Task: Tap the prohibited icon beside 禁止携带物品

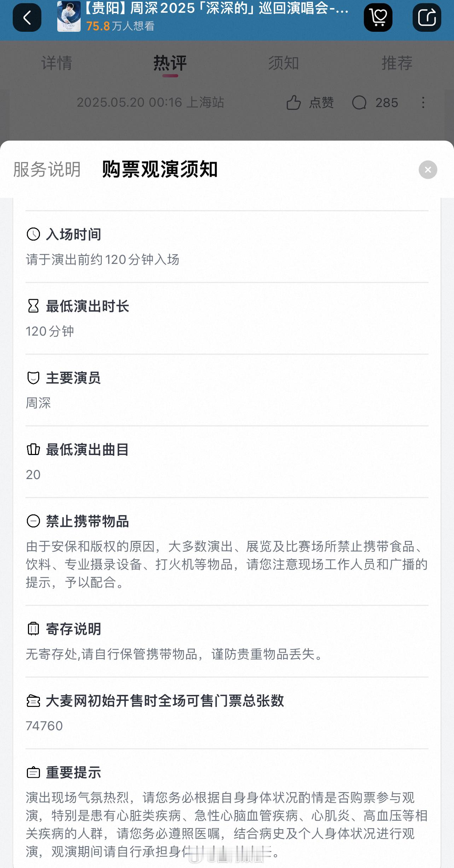Action: tap(33, 521)
